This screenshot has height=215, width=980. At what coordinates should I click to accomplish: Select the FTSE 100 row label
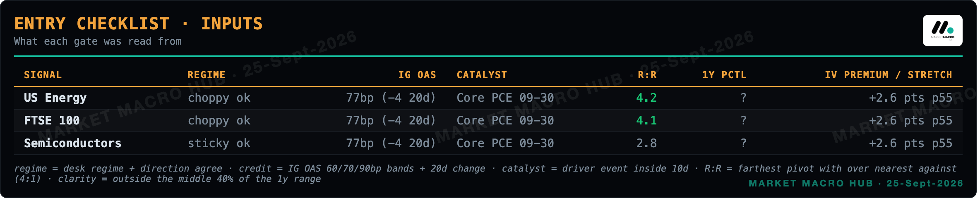click(52, 121)
